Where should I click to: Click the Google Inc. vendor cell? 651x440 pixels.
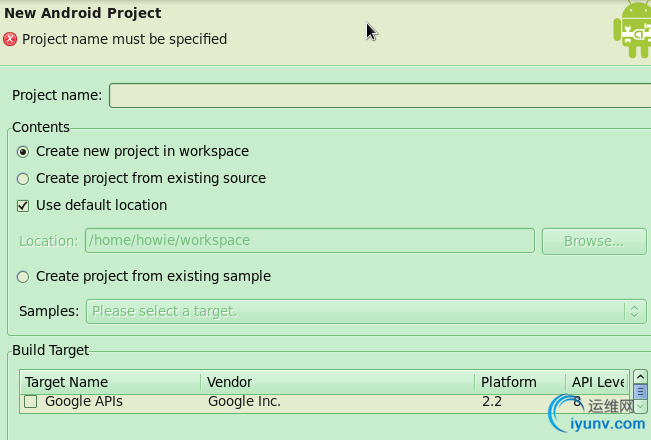point(244,401)
